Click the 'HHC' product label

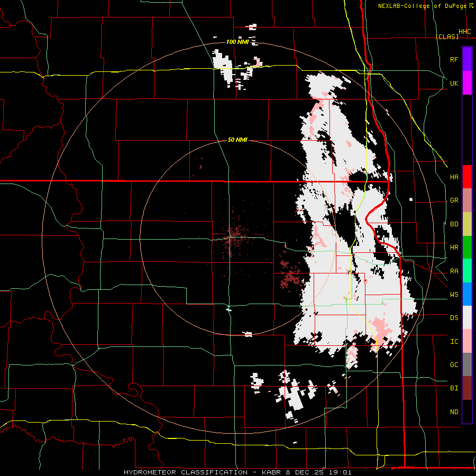tap(464, 32)
